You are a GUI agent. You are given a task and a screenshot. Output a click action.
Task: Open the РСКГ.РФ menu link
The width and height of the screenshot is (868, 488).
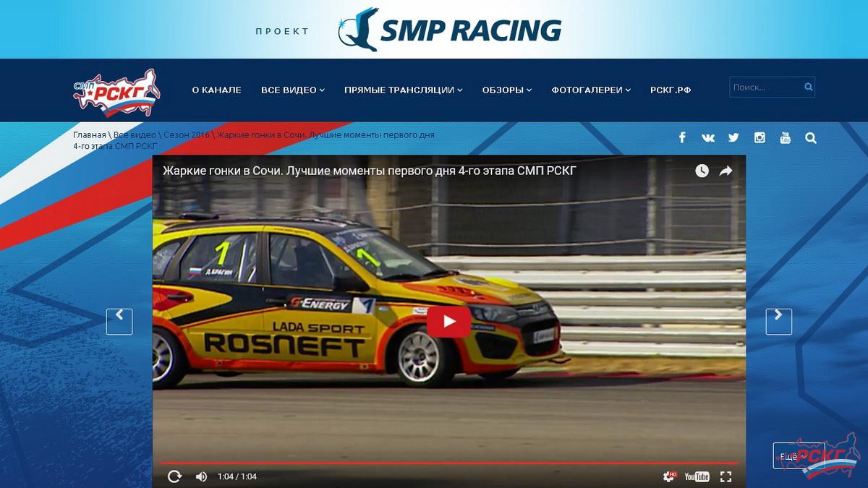tap(671, 90)
